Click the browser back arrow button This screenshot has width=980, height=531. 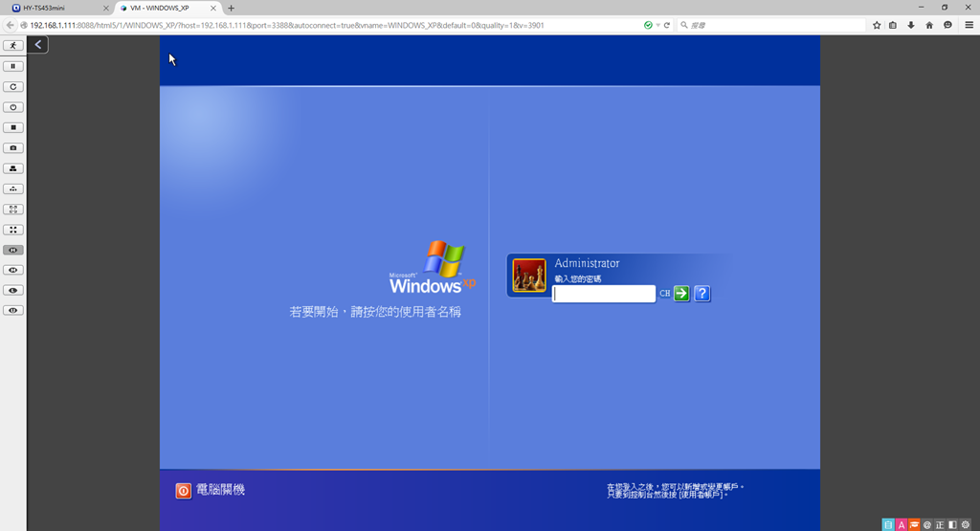(10, 25)
